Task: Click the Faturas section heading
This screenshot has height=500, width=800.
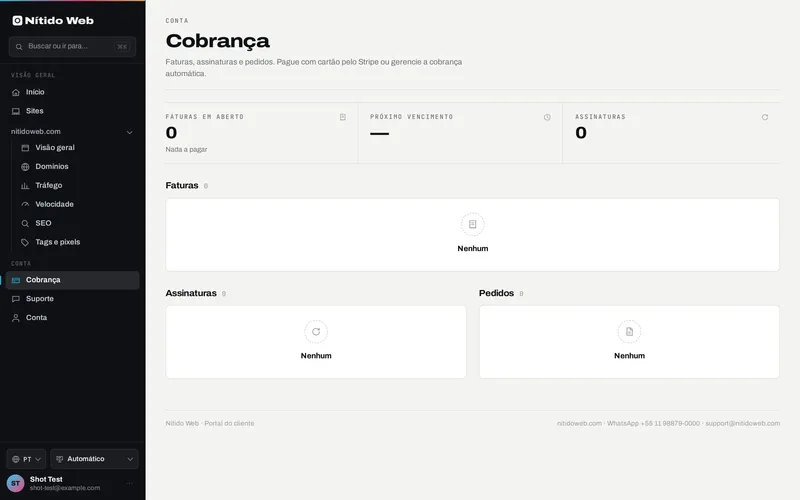Action: (x=182, y=186)
